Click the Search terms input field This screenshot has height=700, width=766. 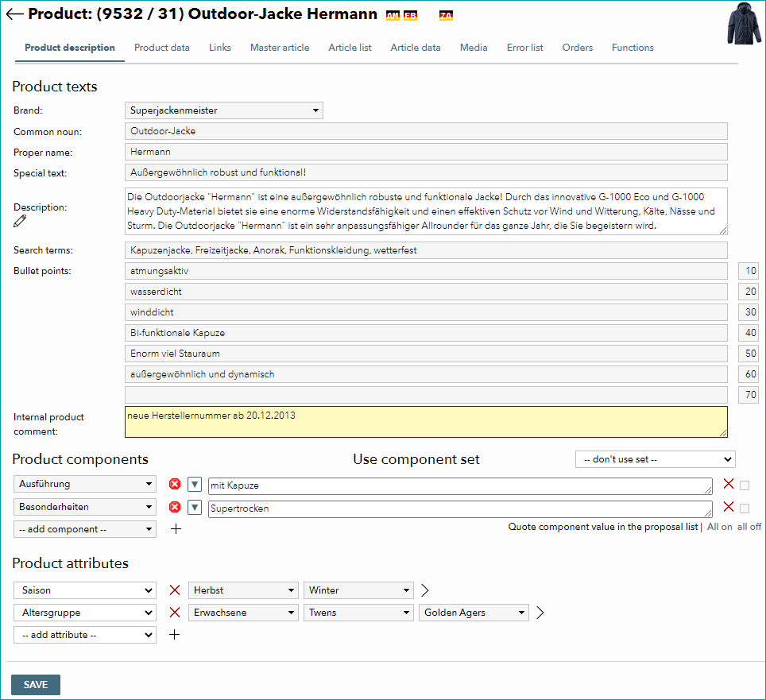(x=426, y=250)
